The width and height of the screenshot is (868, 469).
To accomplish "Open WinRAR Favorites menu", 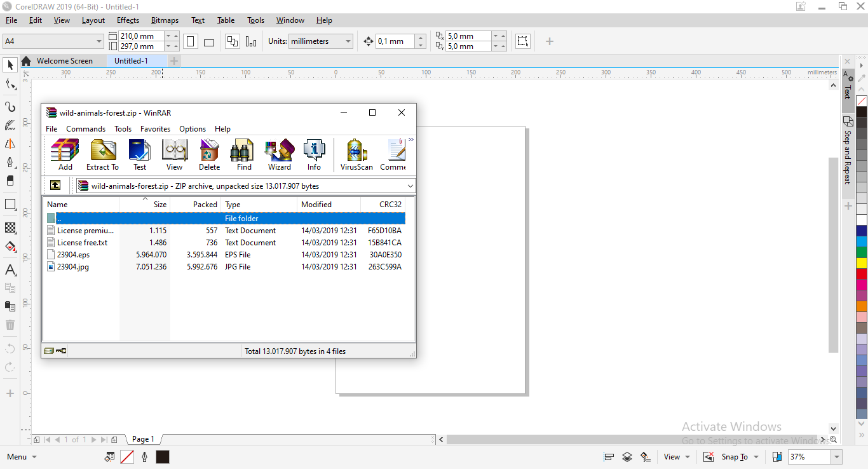I will (x=155, y=129).
